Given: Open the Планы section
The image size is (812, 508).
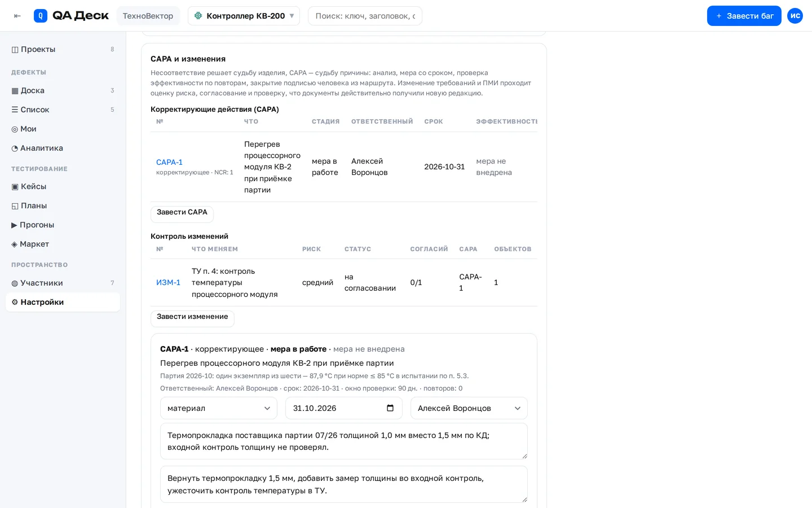Looking at the screenshot, I should (63, 205).
